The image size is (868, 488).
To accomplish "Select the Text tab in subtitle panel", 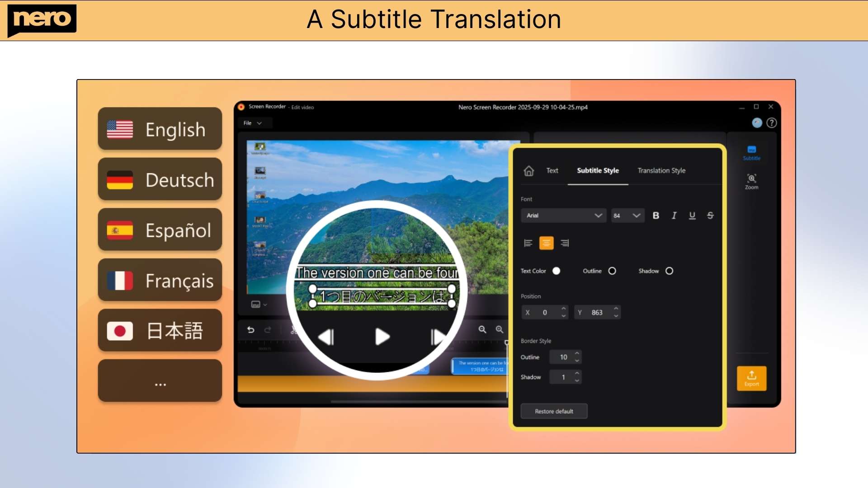I will (x=552, y=171).
